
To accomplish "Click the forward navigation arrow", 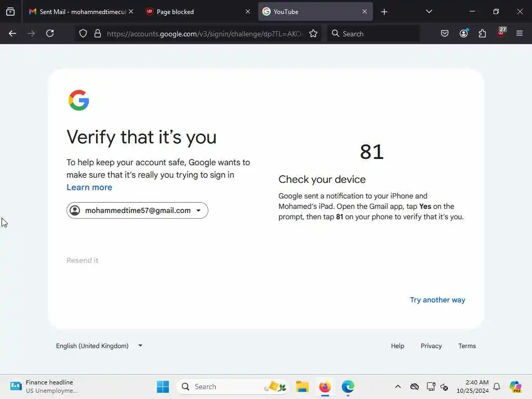I will (31, 33).
